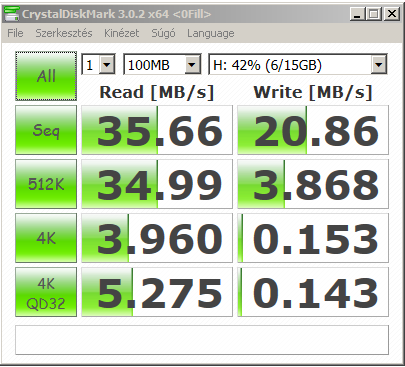Viewport: 405px width, 367px height.
Task: Select the 4K QD32 read value 5.275
Action: pyautogui.click(x=157, y=292)
